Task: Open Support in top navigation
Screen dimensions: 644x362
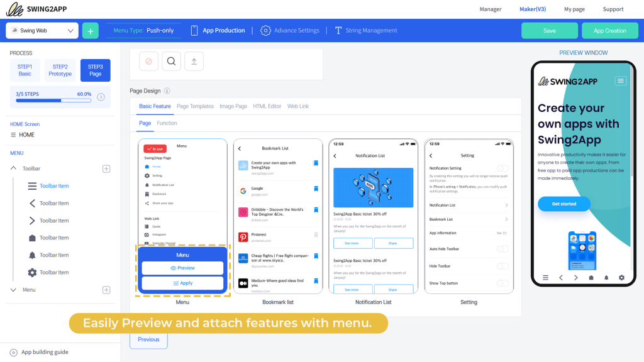Action: click(613, 9)
